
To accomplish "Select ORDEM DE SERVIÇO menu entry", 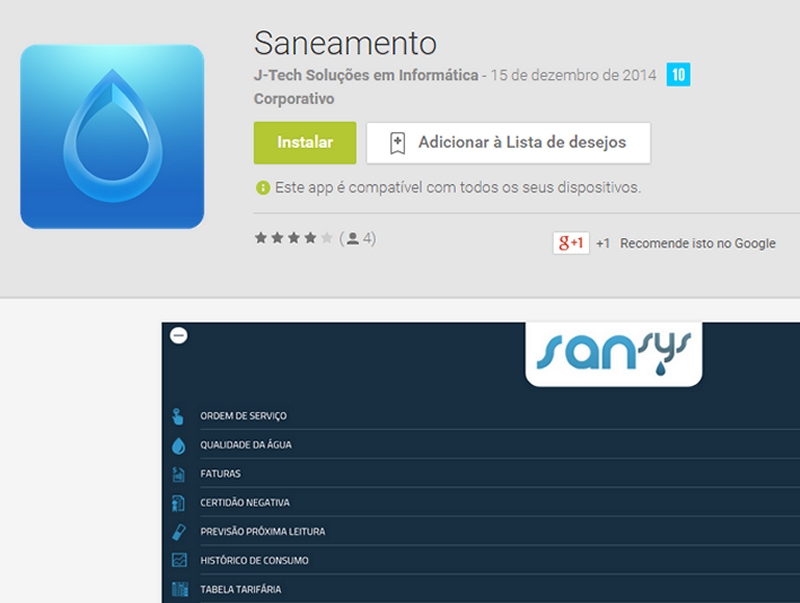I will 243,416.
